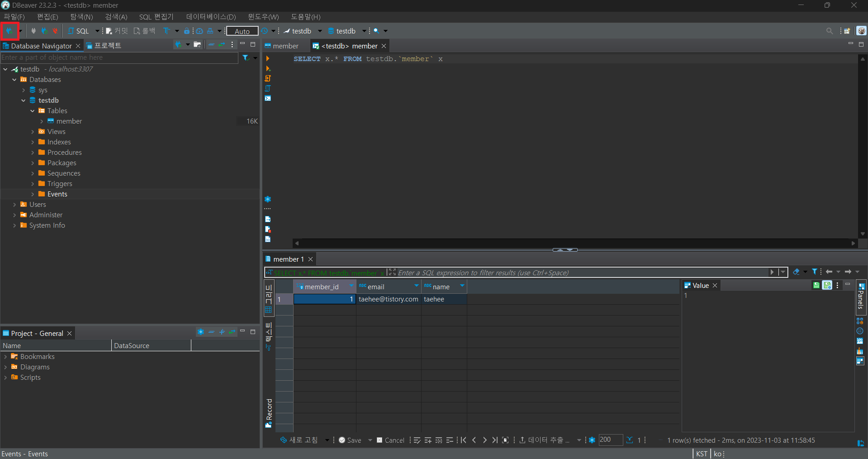Click the dashboard gauge icon in toolbar
The width and height of the screenshot is (868, 459).
(x=199, y=31)
